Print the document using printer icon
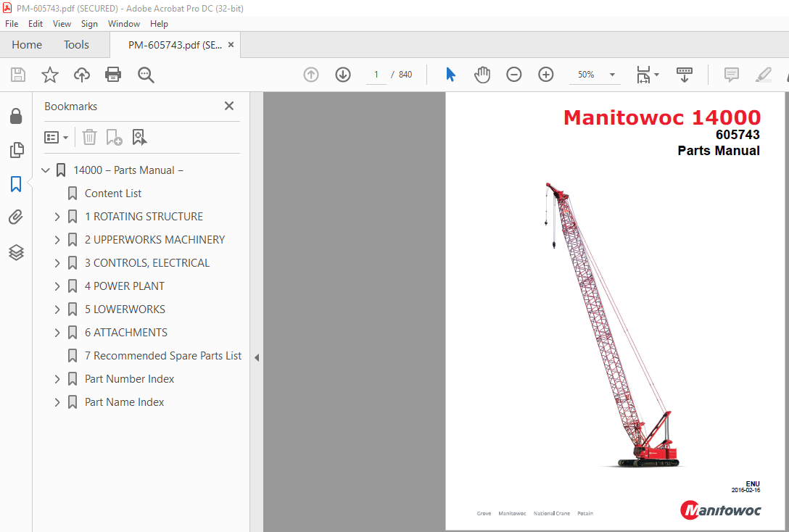 [x=113, y=75]
